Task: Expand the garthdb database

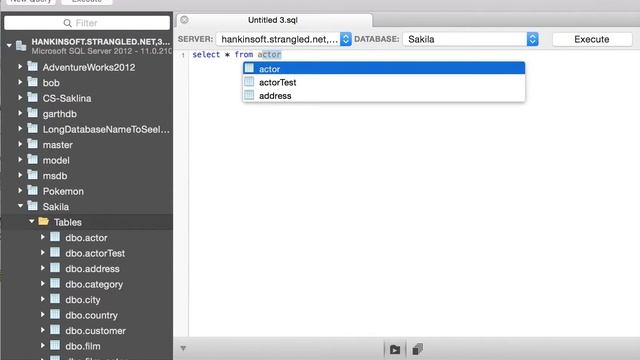Action: coord(20,113)
